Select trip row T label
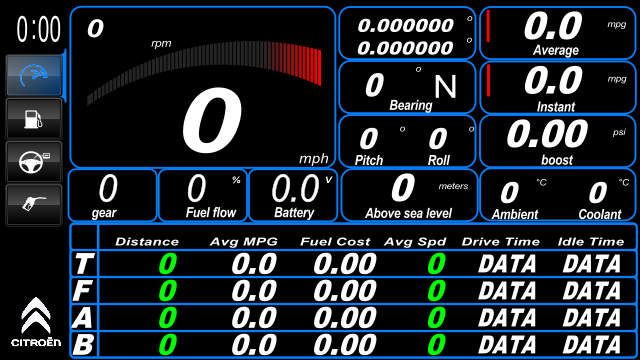 coord(84,264)
